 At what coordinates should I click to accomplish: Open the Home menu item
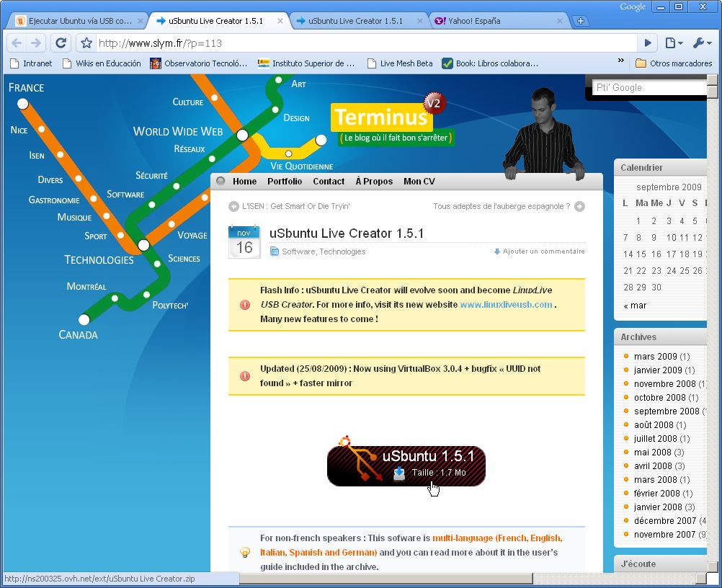[244, 182]
